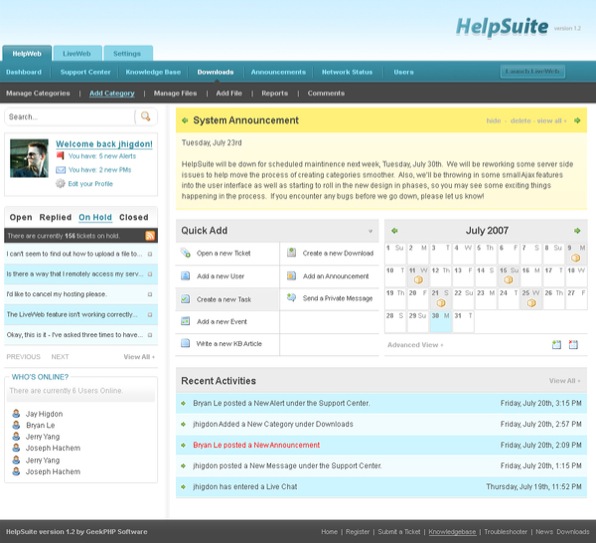Show previous system announcement arrow
This screenshot has height=543, width=596.
pyautogui.click(x=185, y=120)
